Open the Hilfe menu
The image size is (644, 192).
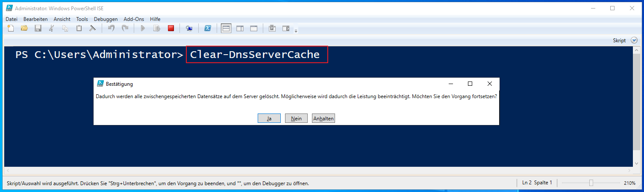click(x=155, y=19)
